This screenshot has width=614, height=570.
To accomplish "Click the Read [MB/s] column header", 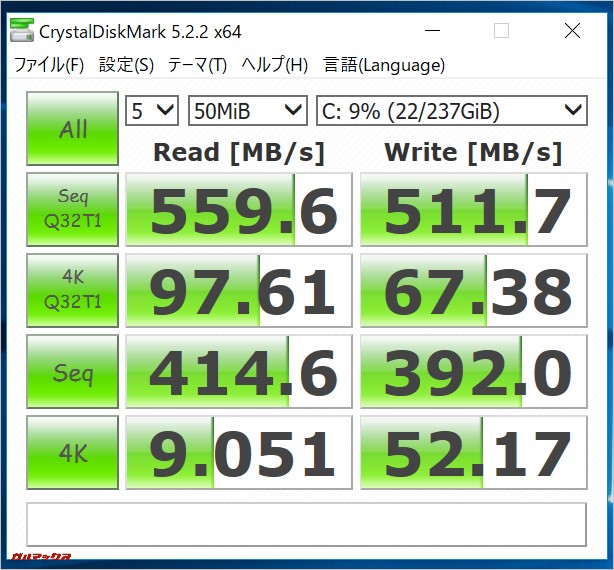I will pos(239,152).
